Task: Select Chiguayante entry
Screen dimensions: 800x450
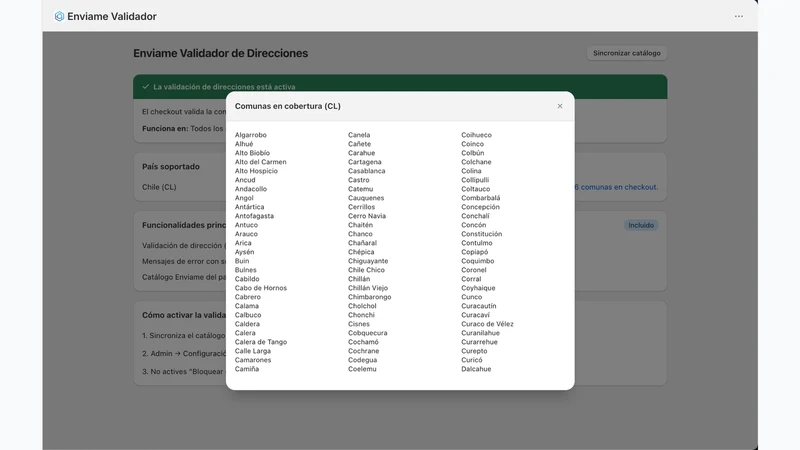Action: click(368, 261)
